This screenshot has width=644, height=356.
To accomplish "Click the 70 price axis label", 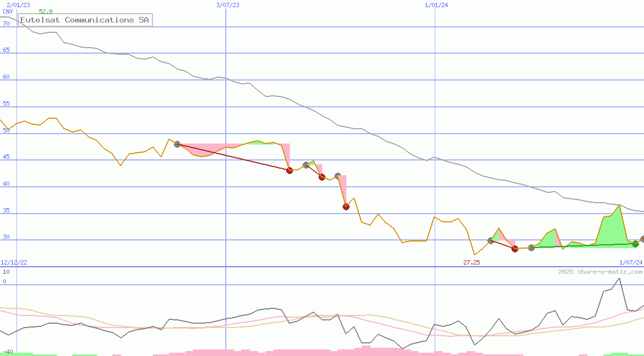I will (x=6, y=24).
